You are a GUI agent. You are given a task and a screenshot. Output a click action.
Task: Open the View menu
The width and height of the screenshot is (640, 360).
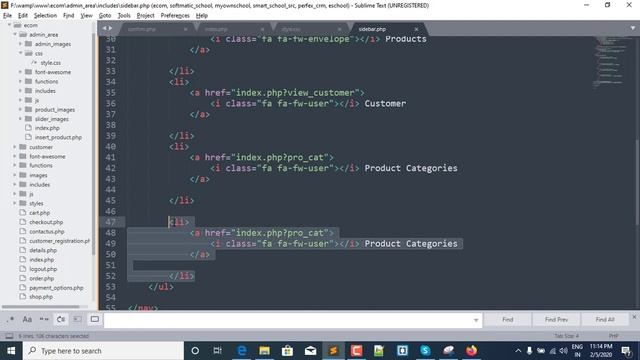point(87,16)
